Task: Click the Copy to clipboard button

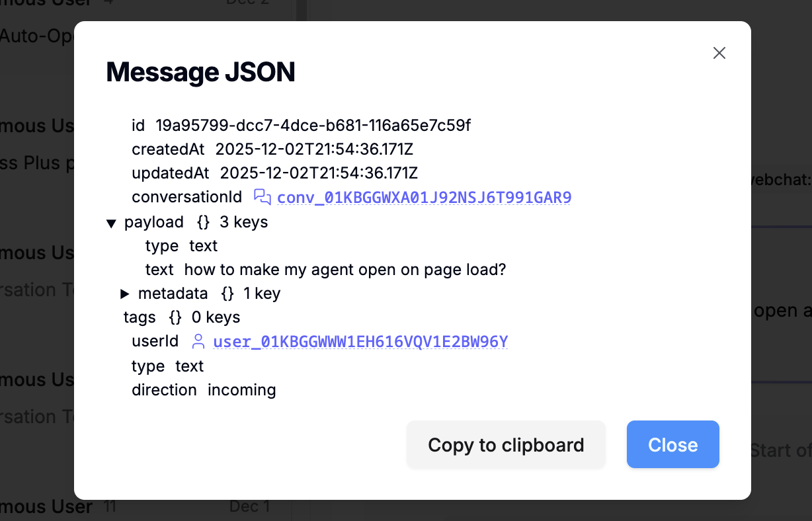Action: point(506,444)
